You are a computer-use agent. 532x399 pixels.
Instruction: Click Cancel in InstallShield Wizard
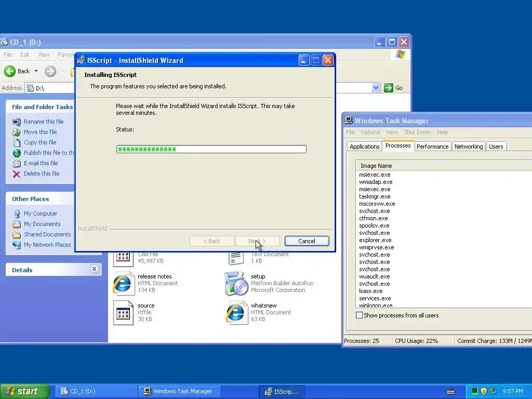point(307,241)
